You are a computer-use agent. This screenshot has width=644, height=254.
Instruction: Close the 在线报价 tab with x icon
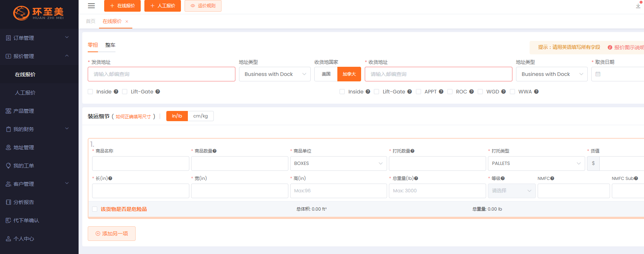[127, 22]
